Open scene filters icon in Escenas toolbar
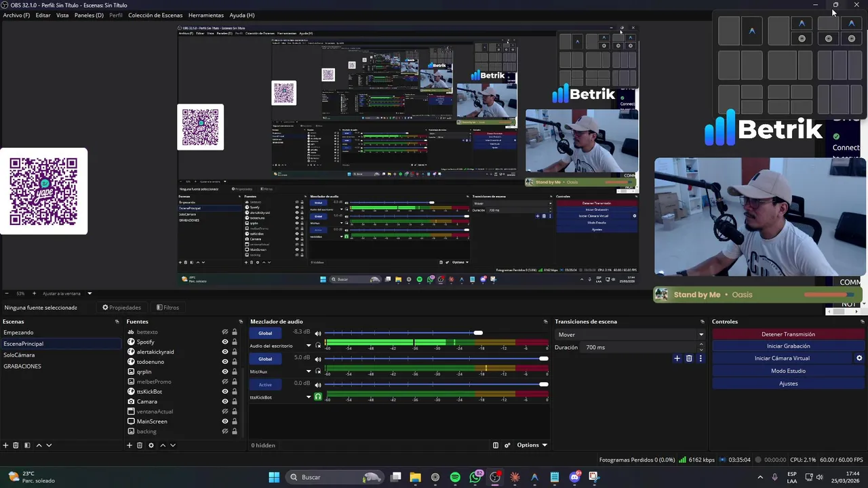868x488 pixels. tap(27, 445)
